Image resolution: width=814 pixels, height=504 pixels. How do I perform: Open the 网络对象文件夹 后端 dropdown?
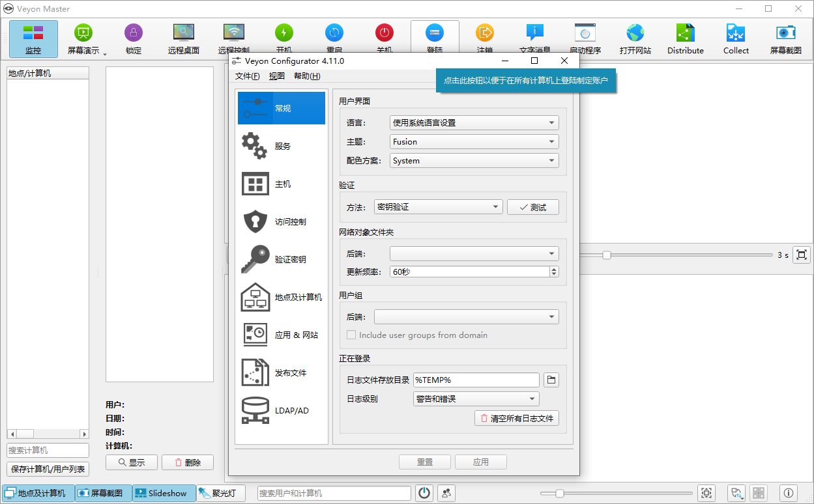(x=474, y=254)
